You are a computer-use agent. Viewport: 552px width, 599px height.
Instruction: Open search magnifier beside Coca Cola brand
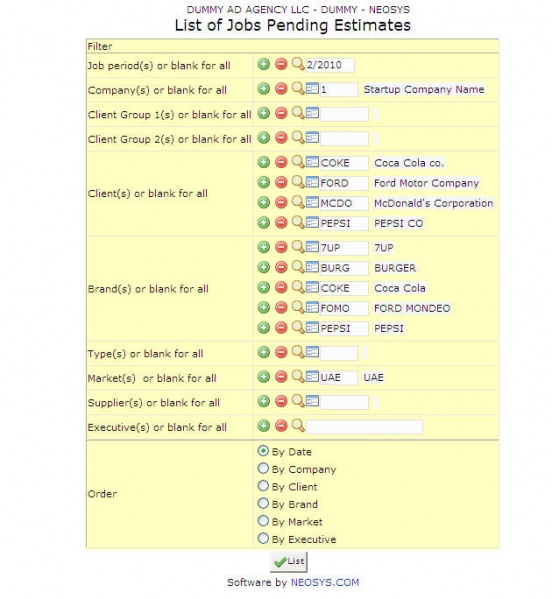298,287
